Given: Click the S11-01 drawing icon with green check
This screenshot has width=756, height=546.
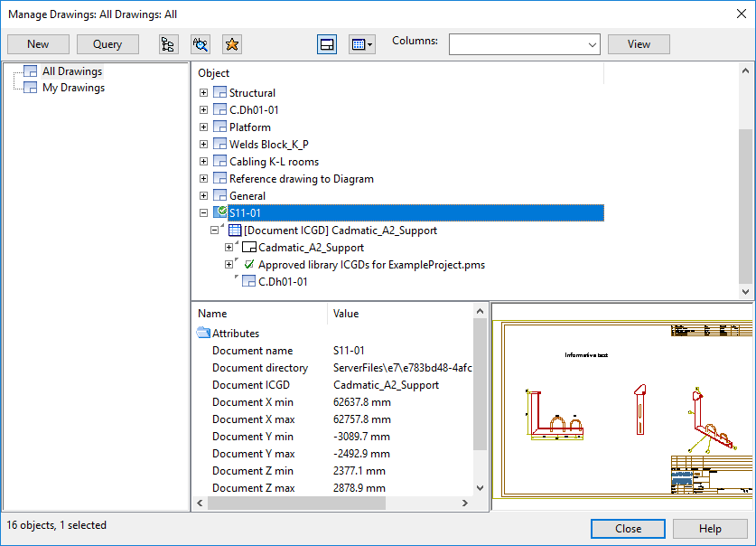Looking at the screenshot, I should pos(219,212).
